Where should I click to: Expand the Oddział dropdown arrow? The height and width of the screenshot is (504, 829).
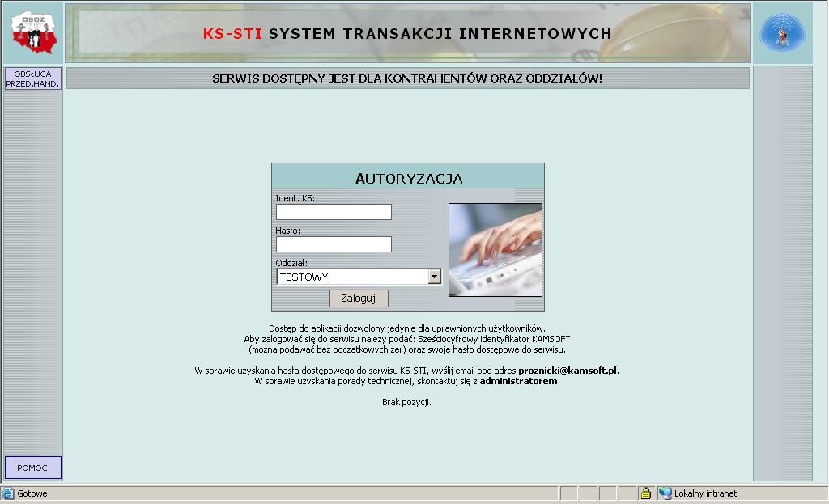(x=434, y=277)
